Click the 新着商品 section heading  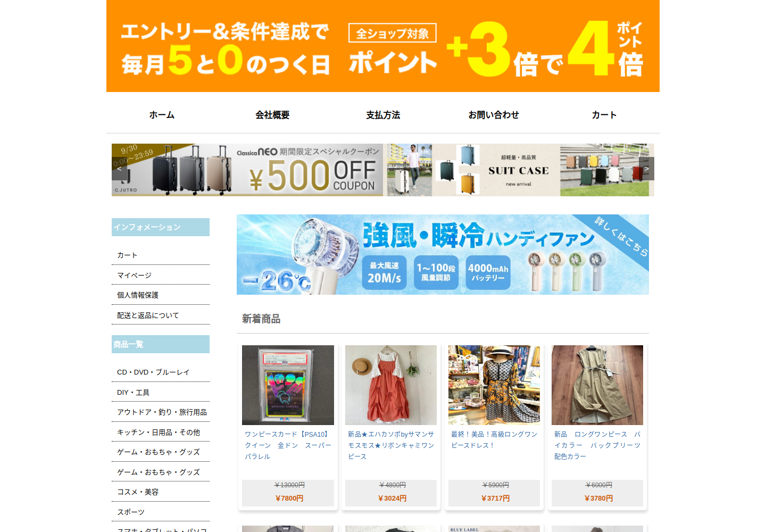261,319
